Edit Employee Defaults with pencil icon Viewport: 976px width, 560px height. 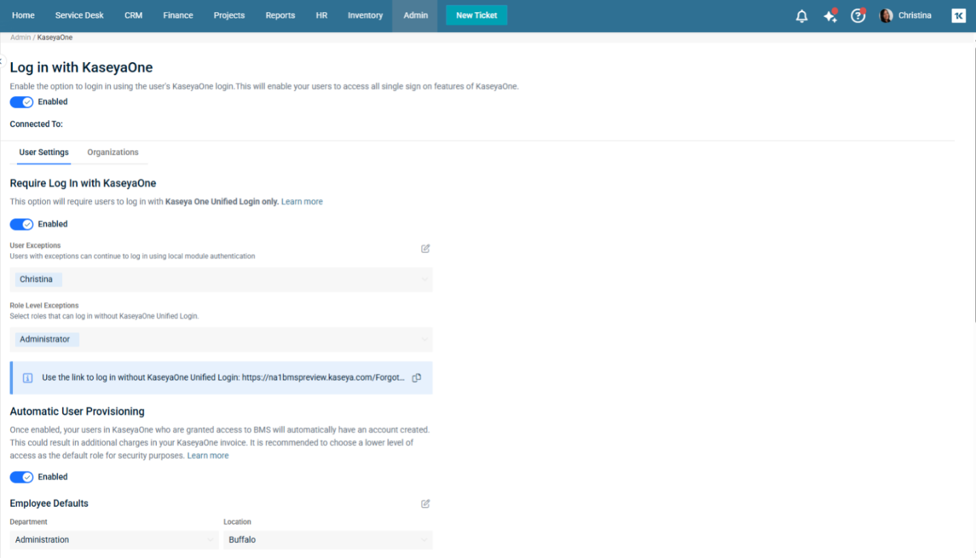tap(425, 504)
